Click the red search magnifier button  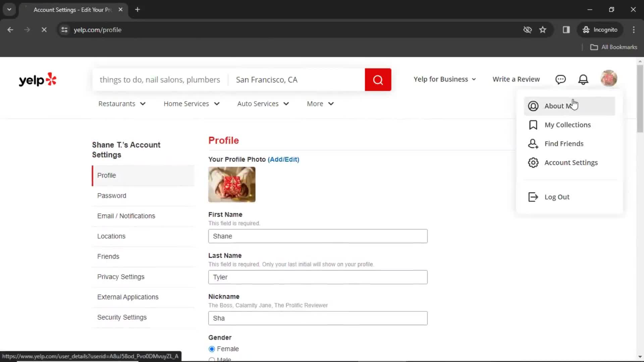[x=378, y=80]
